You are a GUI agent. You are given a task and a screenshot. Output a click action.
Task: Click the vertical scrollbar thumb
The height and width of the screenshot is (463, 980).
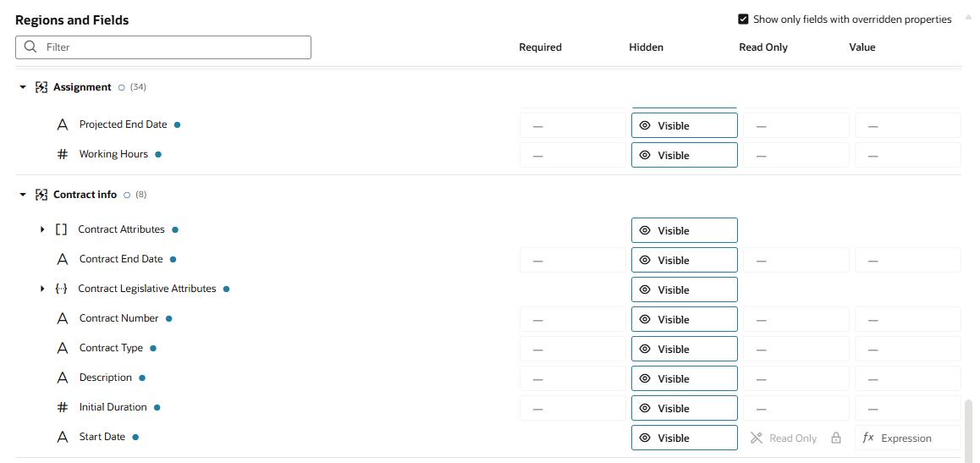click(968, 430)
